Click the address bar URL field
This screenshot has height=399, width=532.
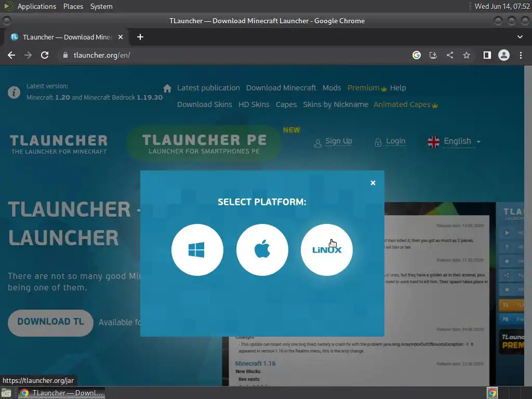click(234, 55)
